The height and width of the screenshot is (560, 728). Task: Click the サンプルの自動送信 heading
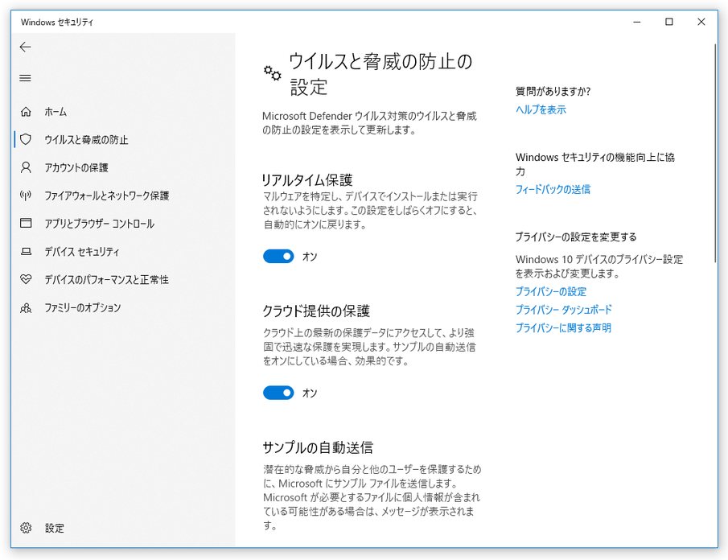pyautogui.click(x=318, y=447)
